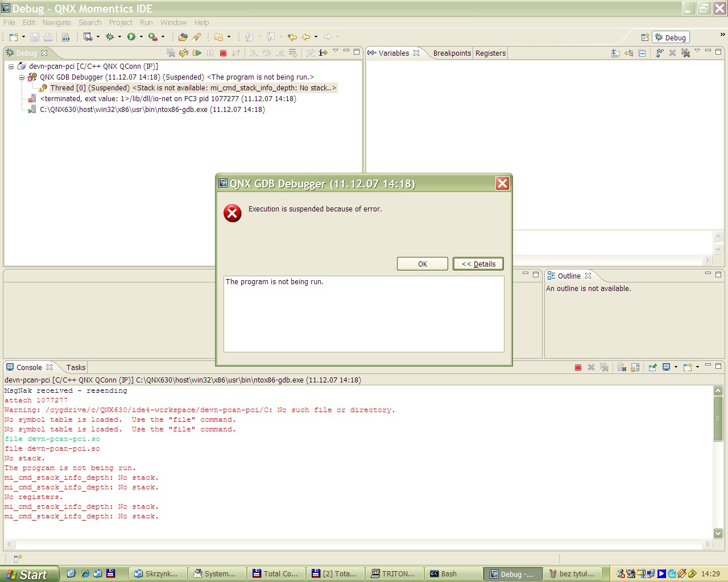
Task: Click the << Details button
Action: click(478, 264)
